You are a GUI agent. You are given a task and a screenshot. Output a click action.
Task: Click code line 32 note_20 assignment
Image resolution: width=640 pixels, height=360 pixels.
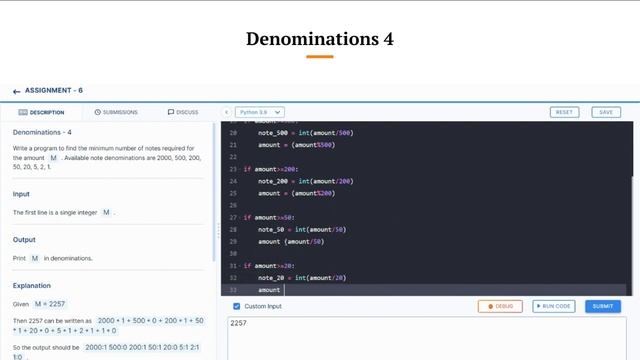[302, 278]
